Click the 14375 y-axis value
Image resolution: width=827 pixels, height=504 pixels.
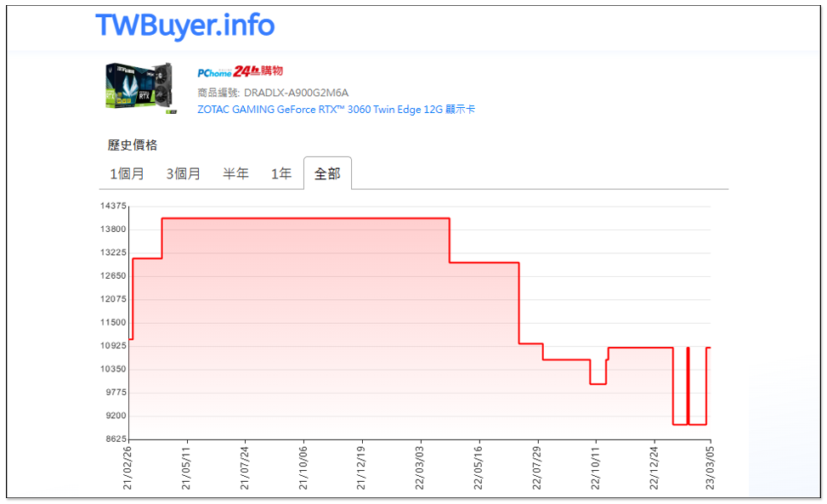113,206
